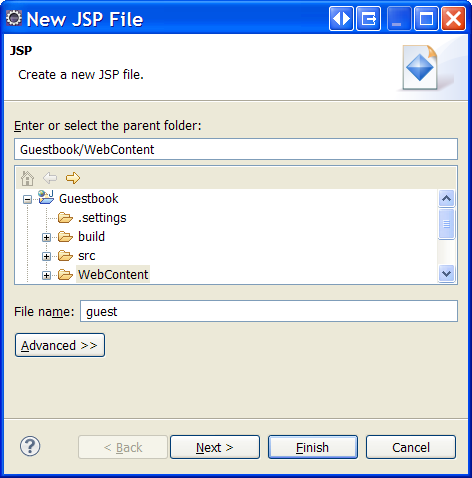Click the back arrow in folder navigation
472x478 pixels.
pos(50,178)
